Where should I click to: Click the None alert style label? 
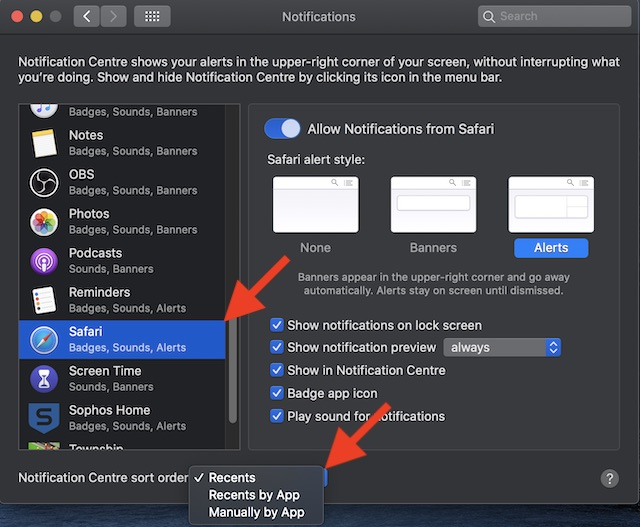316,248
